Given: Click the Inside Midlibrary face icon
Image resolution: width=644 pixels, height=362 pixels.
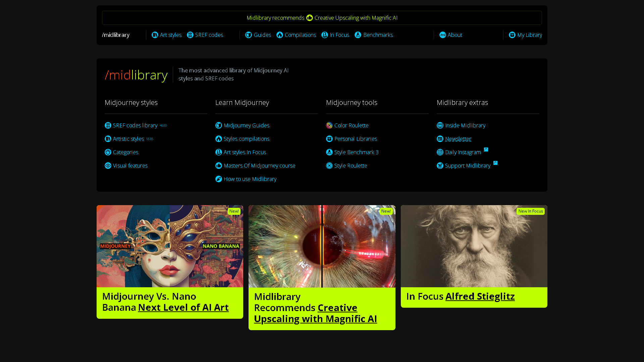Looking at the screenshot, I should tap(440, 125).
